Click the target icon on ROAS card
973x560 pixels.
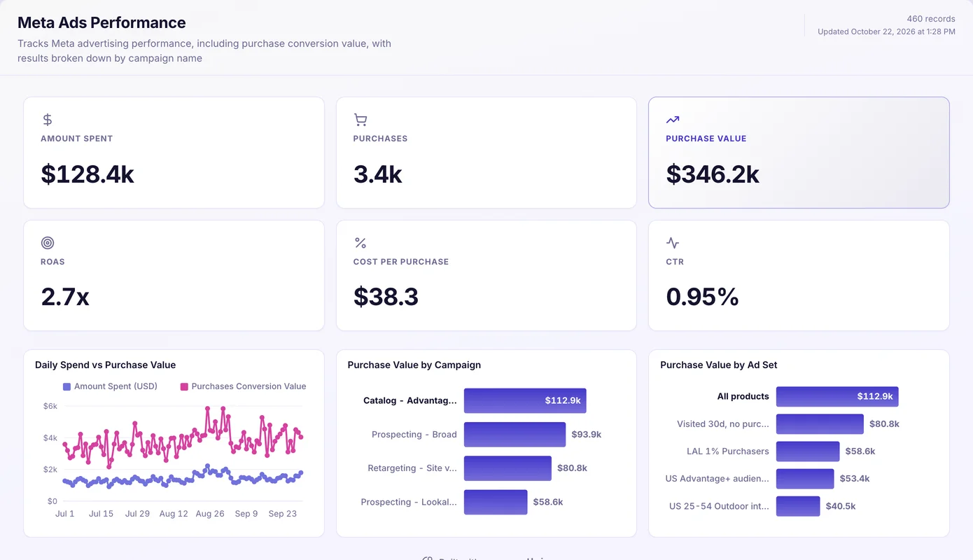(48, 243)
